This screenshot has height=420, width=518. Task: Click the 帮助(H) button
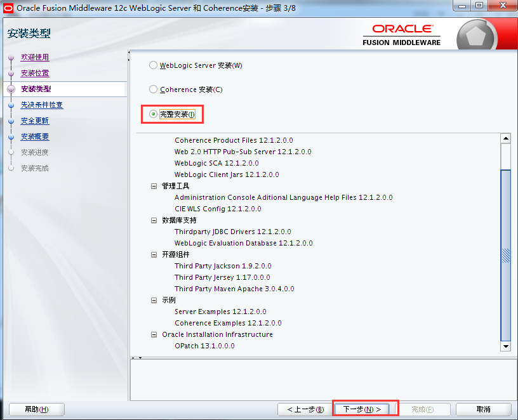pyautogui.click(x=37, y=409)
